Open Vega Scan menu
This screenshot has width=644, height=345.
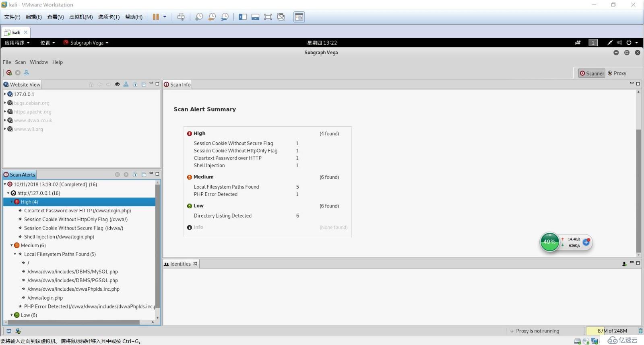click(x=21, y=62)
